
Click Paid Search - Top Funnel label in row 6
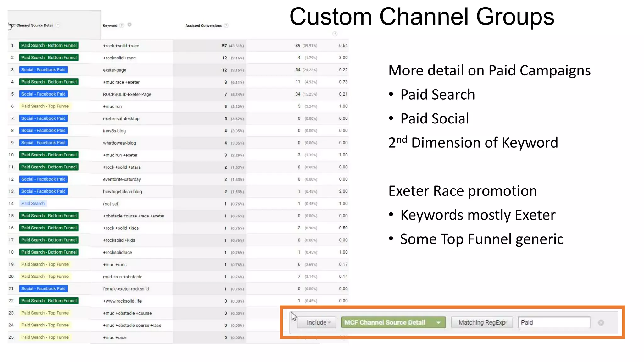click(x=45, y=106)
